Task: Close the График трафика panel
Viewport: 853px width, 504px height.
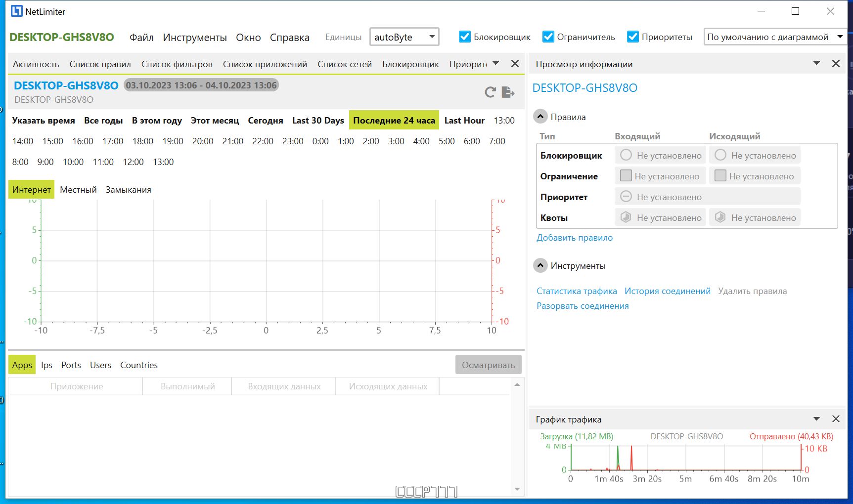Action: (x=836, y=419)
